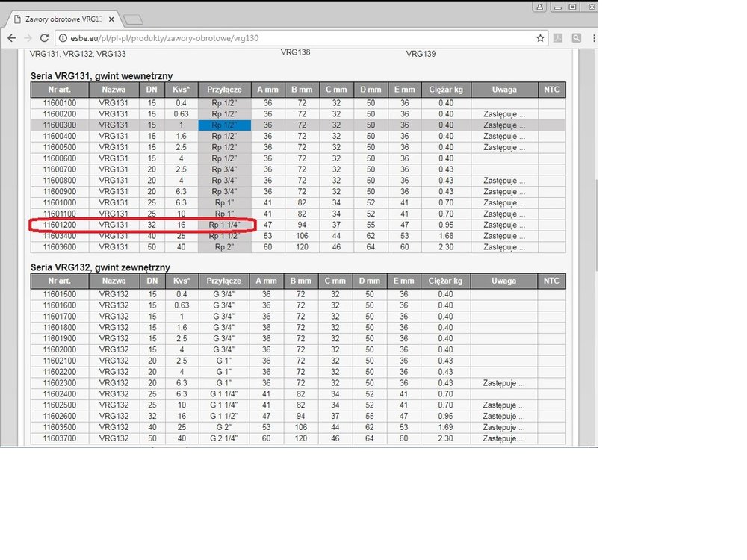Click the page's vertical scrollbar thumb
This screenshot has width=747, height=560.
click(594, 224)
